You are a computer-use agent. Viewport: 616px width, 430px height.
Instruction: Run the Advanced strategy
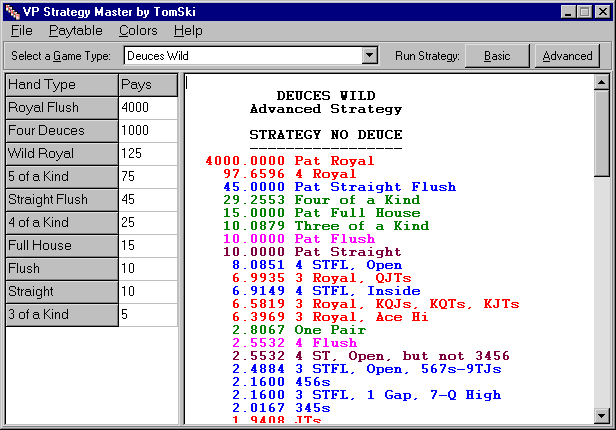tap(567, 56)
